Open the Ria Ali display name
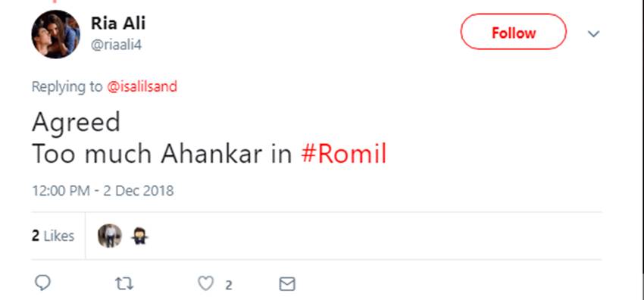The height and width of the screenshot is (300, 644). 118,23
